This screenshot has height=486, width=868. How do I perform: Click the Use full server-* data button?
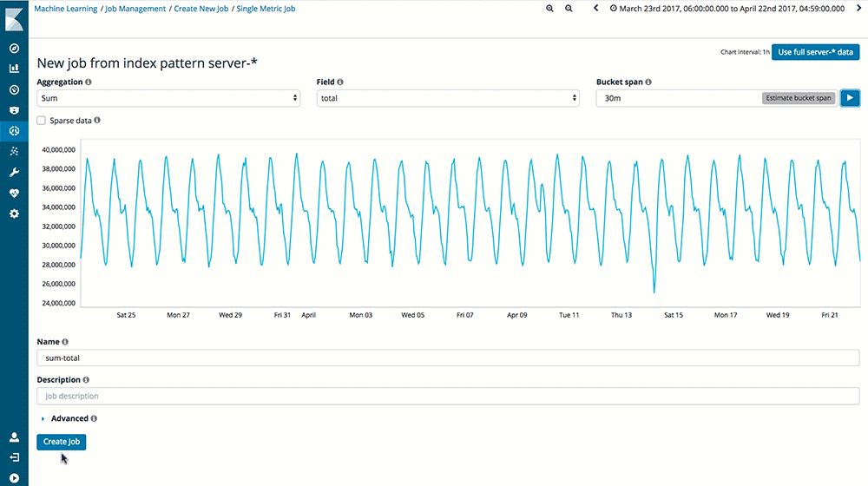815,52
